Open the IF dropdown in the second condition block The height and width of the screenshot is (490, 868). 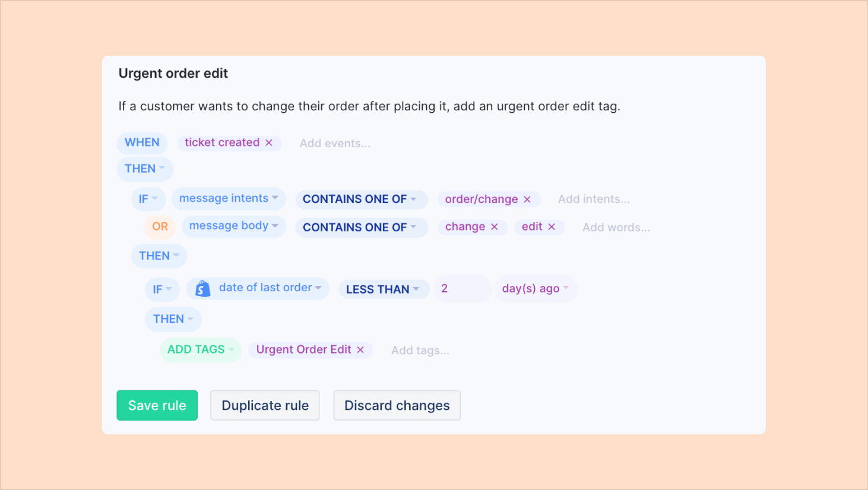[162, 289]
